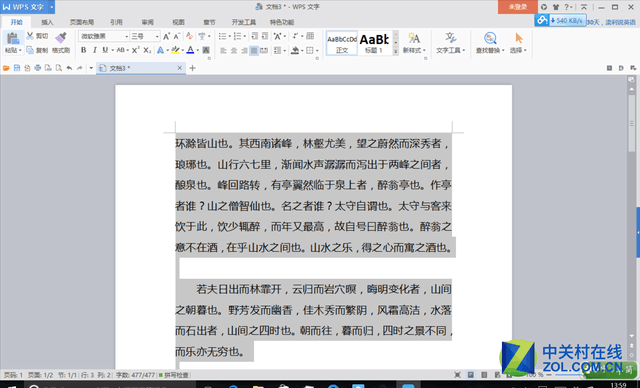The width and height of the screenshot is (640, 388).
Task: Toggle Underline formatting
Action: (105, 50)
